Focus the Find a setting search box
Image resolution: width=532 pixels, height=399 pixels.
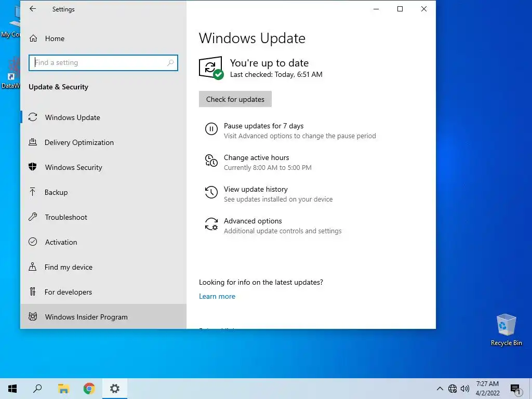tap(103, 63)
